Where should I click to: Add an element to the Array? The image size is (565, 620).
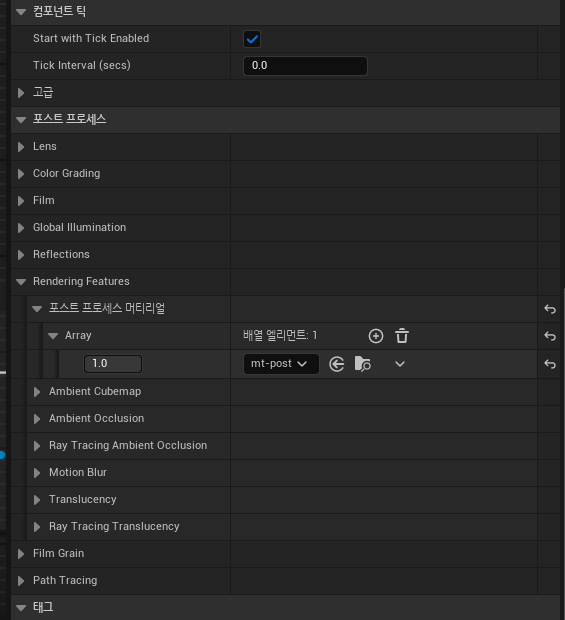pos(376,336)
